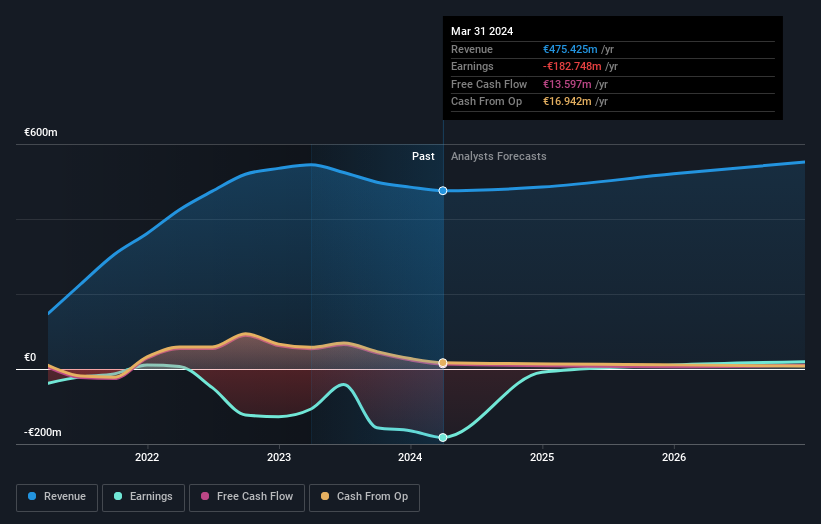Click the €475.425m revenue value

(x=570, y=49)
